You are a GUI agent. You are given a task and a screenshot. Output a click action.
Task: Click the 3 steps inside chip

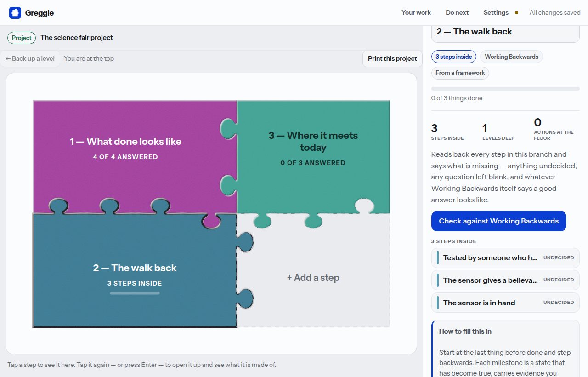click(x=454, y=57)
